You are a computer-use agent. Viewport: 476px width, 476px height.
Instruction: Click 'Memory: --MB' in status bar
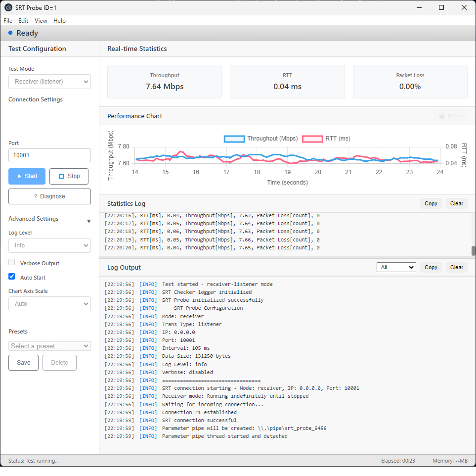tap(450, 461)
